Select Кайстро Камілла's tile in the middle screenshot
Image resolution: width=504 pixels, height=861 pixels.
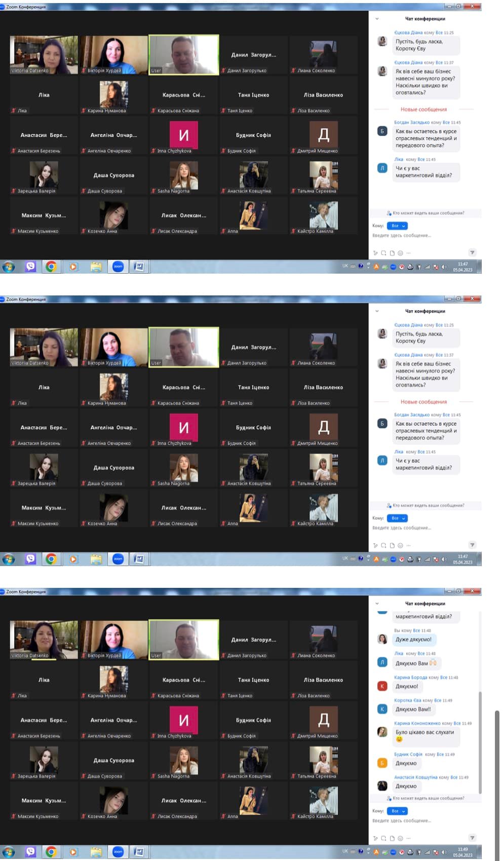pyautogui.click(x=324, y=508)
